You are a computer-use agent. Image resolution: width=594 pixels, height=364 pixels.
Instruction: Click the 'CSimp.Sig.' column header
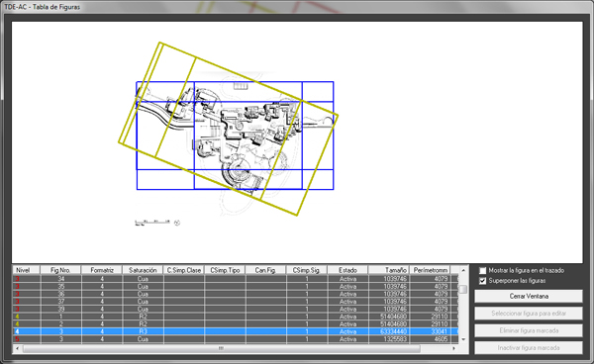[307, 270]
